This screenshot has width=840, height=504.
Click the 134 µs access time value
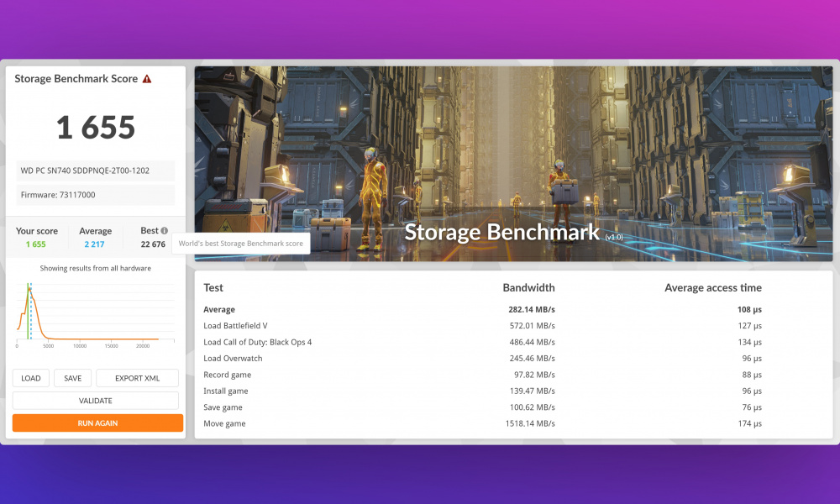(749, 342)
